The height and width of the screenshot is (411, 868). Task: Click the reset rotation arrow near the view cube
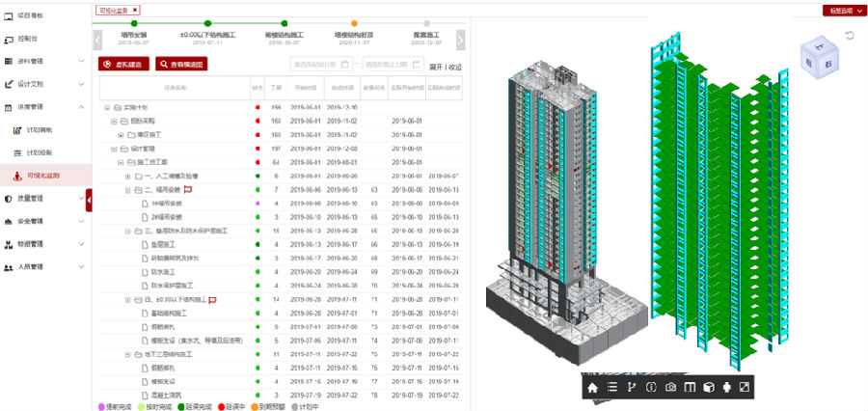tap(849, 36)
